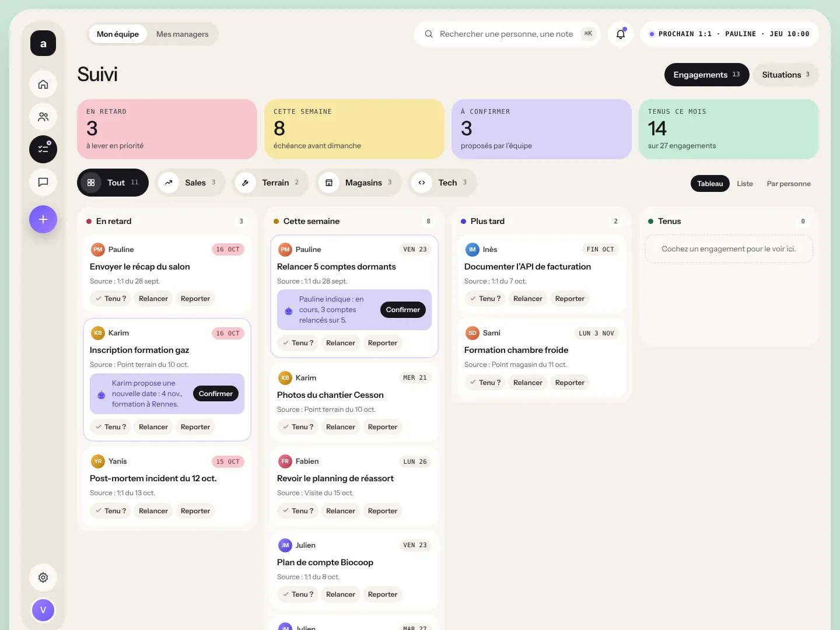Screen dimensions: 840x630
Task: Mark 'Documenter l'API de facturation' as Tenu
Action: coord(485,299)
